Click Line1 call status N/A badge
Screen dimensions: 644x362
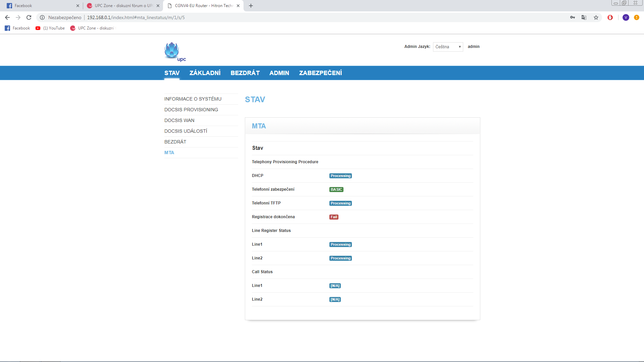coord(335,286)
